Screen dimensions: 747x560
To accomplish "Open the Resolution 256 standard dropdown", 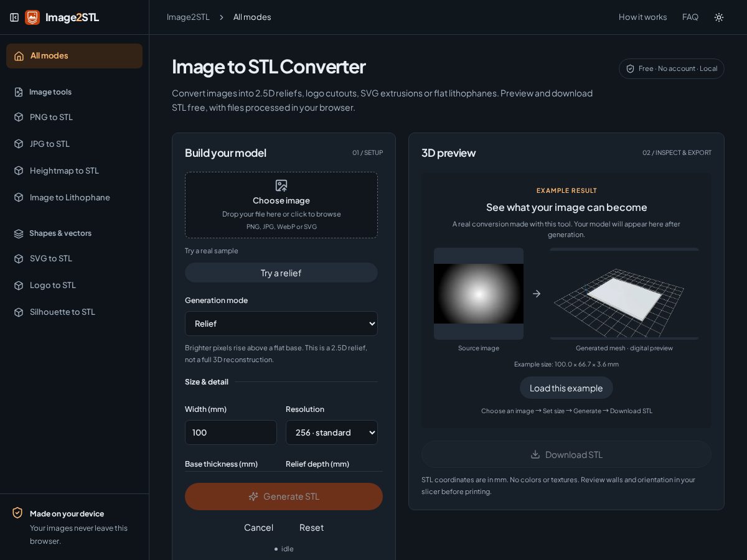I will tap(332, 432).
